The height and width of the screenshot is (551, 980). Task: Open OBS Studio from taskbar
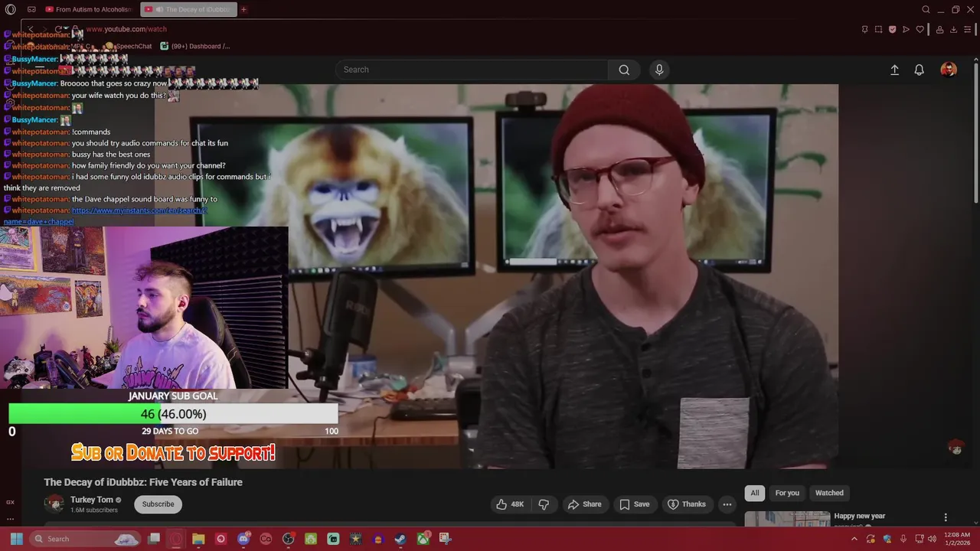point(288,539)
